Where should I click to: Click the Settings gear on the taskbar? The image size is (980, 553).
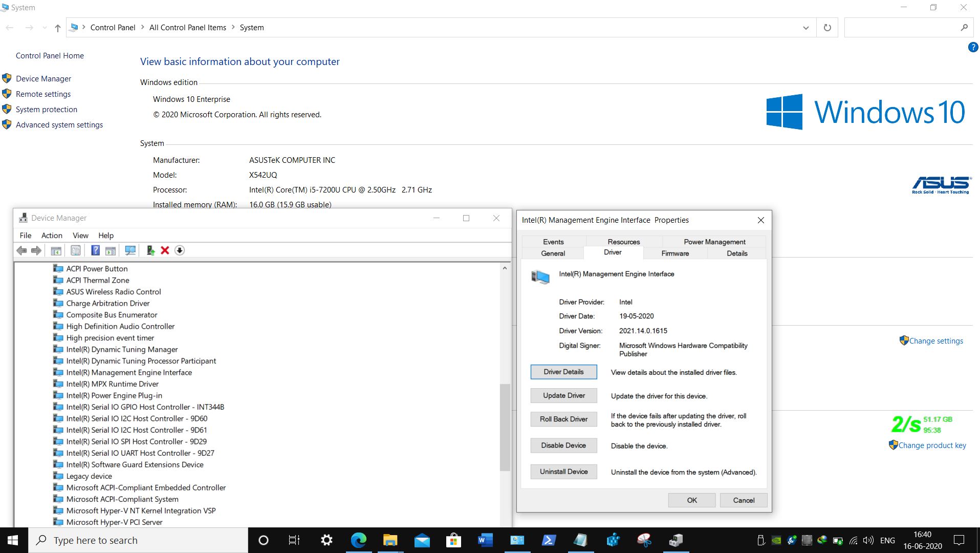coord(326,540)
